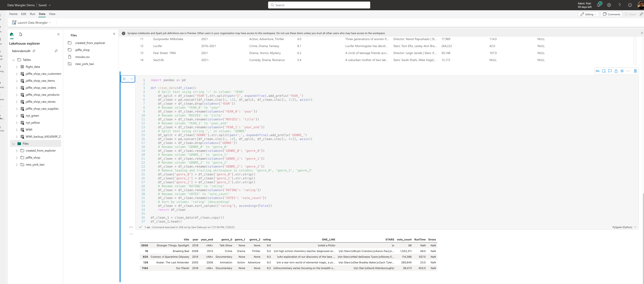Delete the cell with trash icon
This screenshot has width=644, height=284.
click(635, 71)
